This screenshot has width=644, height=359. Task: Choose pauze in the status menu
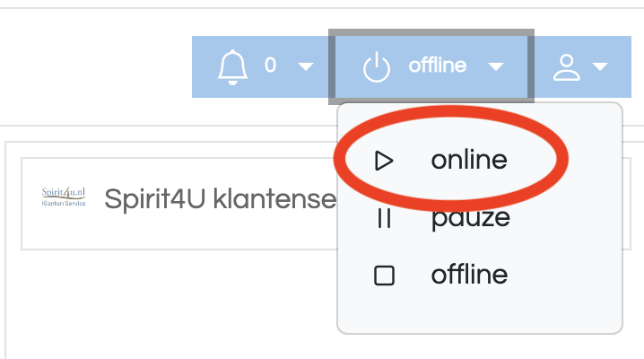point(471,218)
